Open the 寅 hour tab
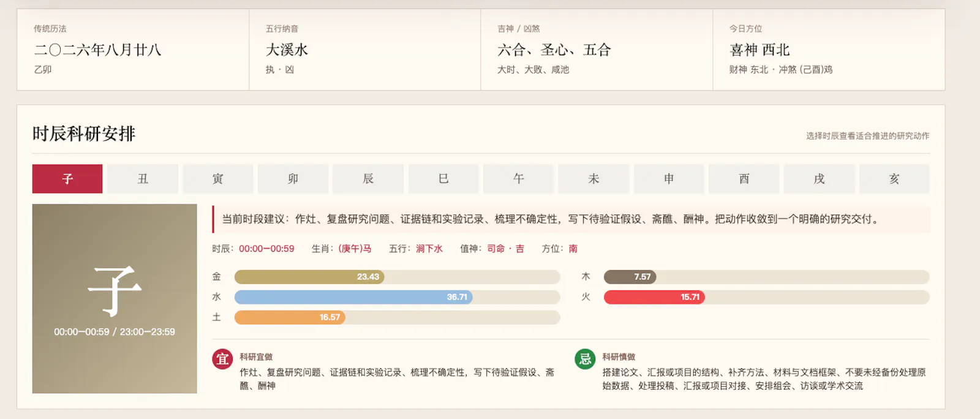Screen dimensions: 980x419 [218, 179]
